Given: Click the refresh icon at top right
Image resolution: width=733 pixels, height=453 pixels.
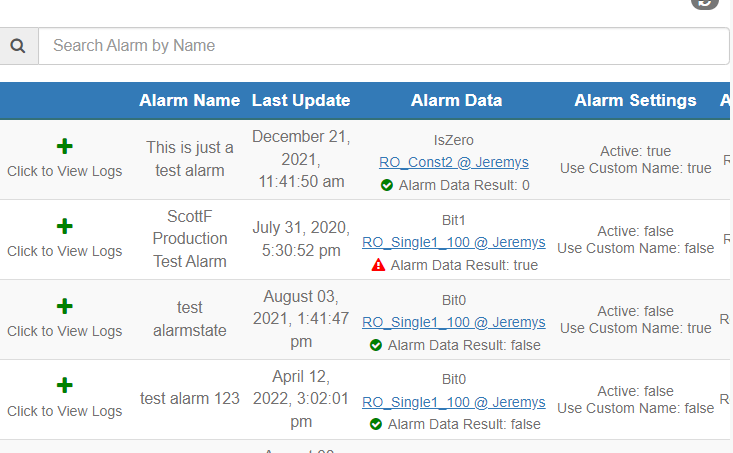Looking at the screenshot, I should coord(704,3).
